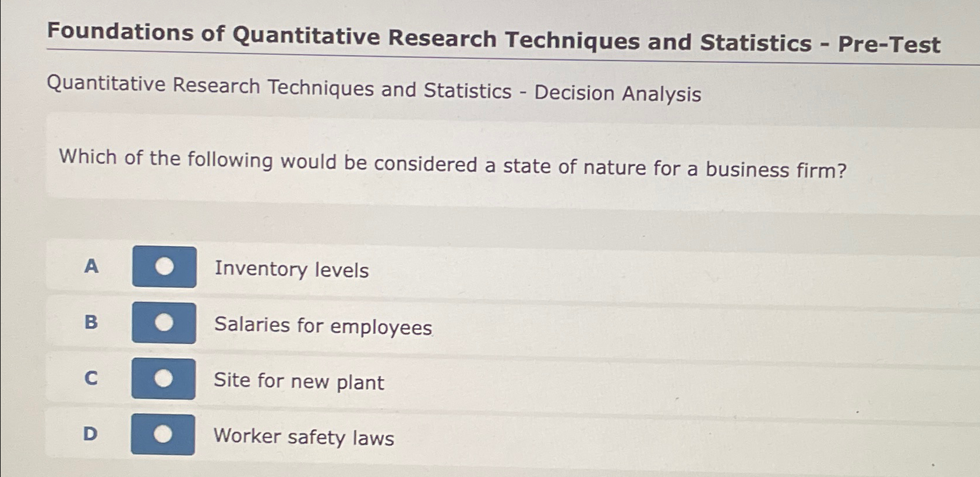Choose answer 'Inventory levels'
980x477 pixels.
[x=291, y=269]
